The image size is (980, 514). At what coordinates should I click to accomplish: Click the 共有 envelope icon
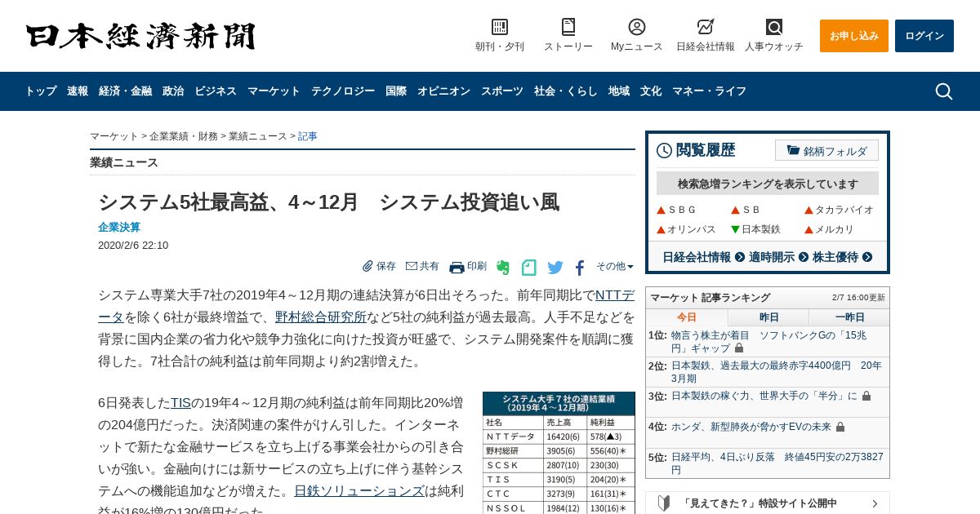412,266
